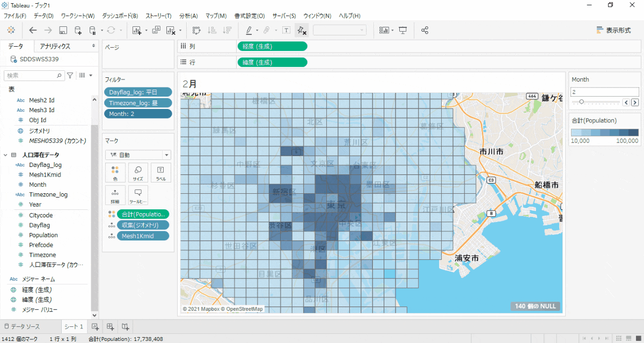This screenshot has height=343, width=644.
Task: Click the share icon in toolbar
Action: tap(425, 30)
